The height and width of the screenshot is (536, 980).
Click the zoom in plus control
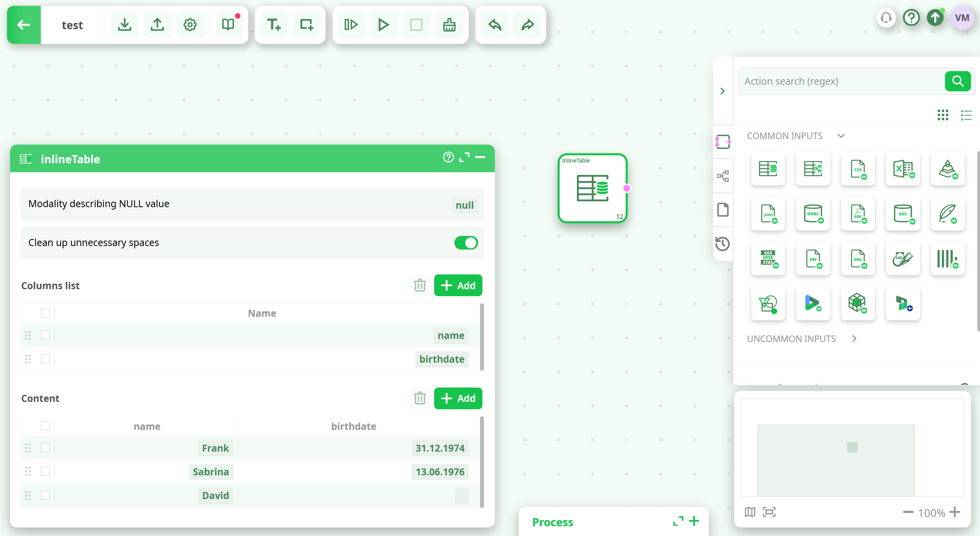pos(955,512)
